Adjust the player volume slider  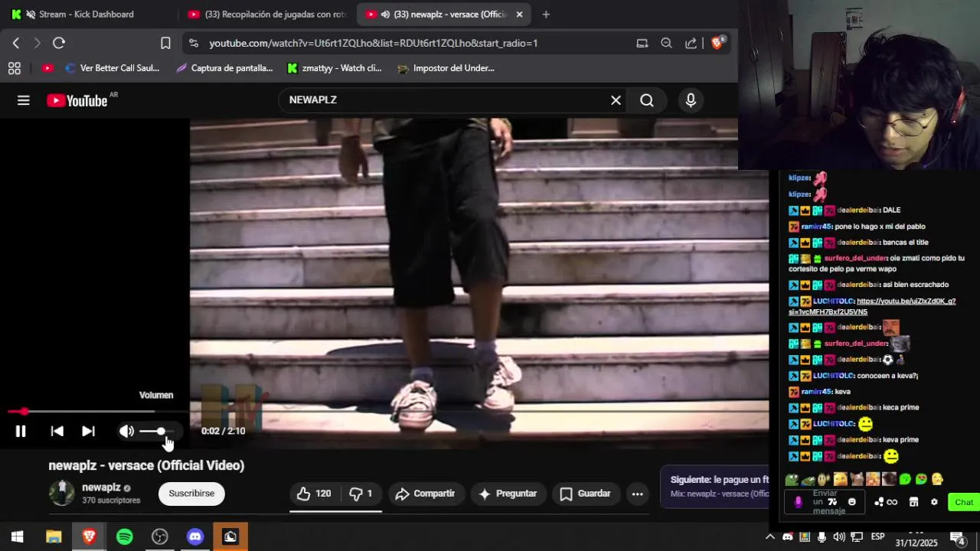(157, 432)
